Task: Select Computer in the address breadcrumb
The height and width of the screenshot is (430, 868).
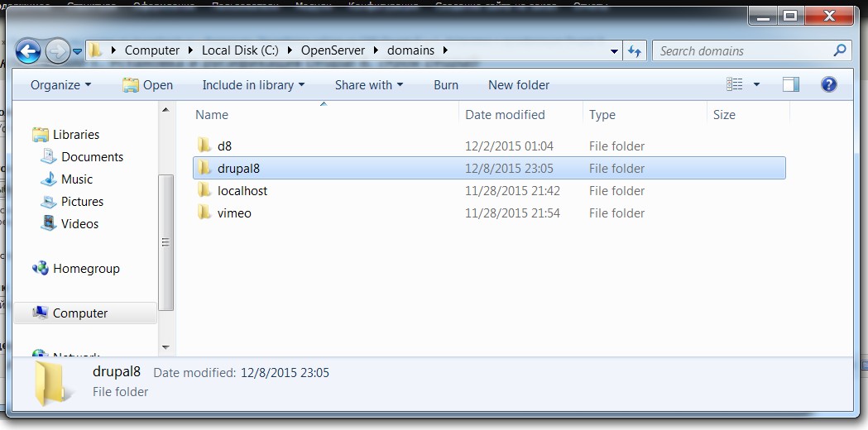Action: click(x=151, y=50)
